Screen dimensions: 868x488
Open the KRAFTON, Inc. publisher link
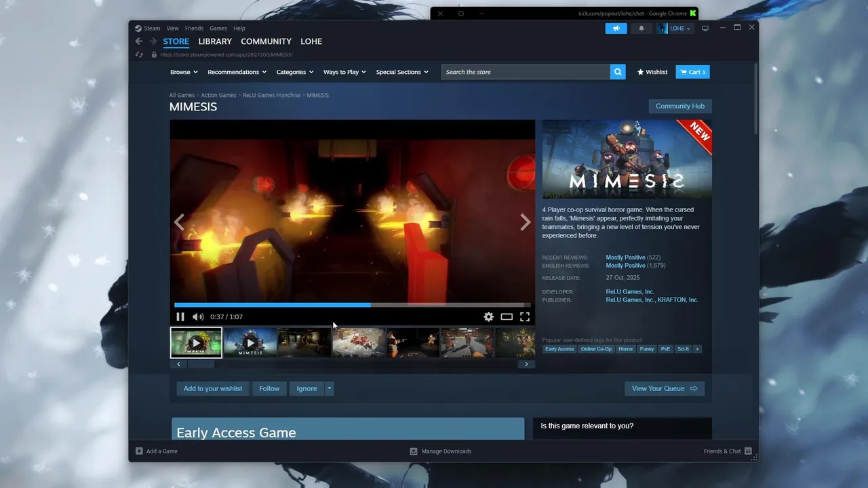[x=677, y=300]
